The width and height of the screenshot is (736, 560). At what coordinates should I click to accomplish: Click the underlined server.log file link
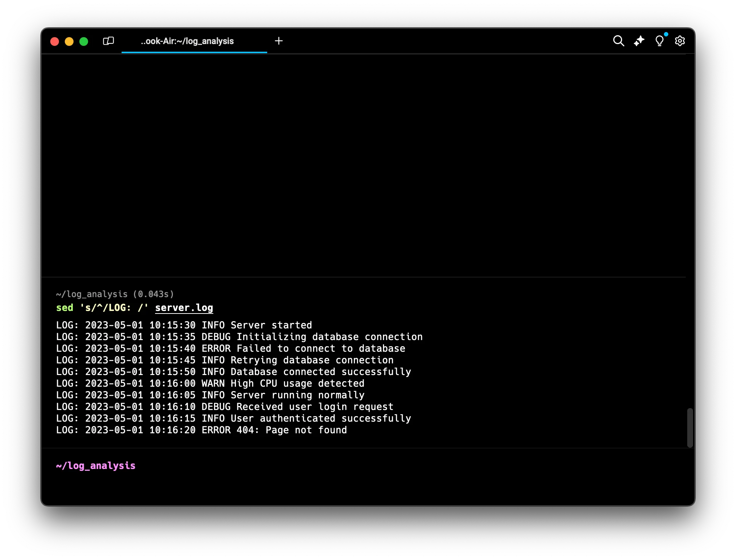(x=184, y=308)
